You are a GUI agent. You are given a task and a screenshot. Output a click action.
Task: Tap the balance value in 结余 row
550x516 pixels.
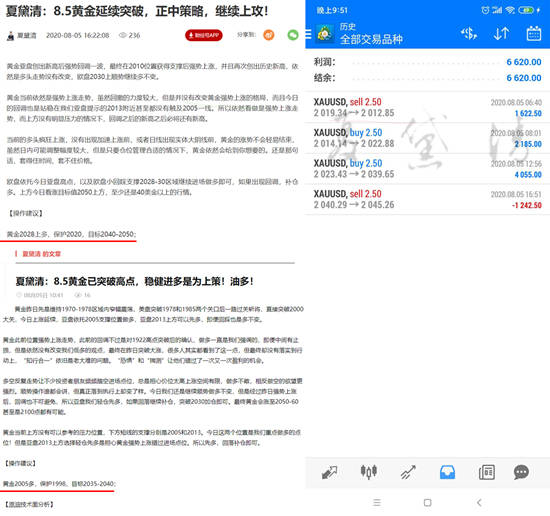click(524, 78)
